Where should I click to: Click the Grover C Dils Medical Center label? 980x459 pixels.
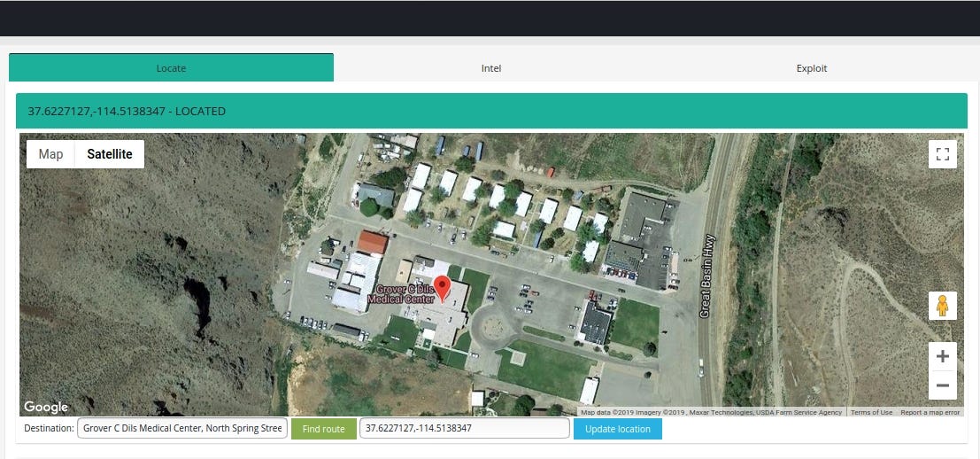(401, 294)
